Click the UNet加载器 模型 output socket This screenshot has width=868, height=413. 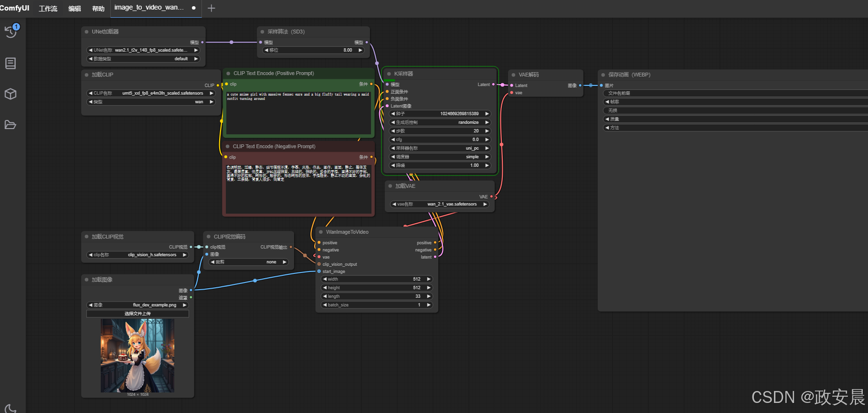point(202,42)
